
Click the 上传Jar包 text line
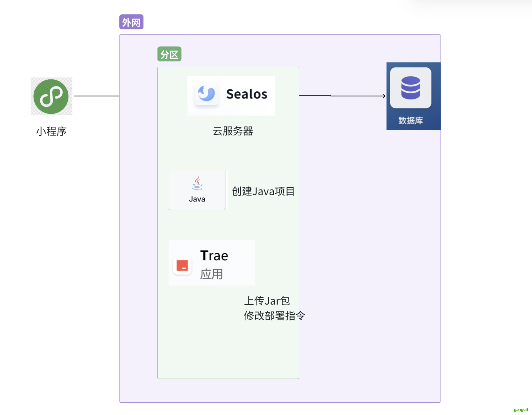267,301
